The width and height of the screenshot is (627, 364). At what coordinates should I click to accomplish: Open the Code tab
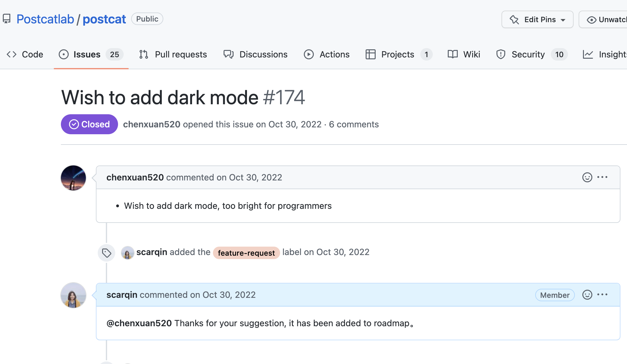(x=25, y=54)
